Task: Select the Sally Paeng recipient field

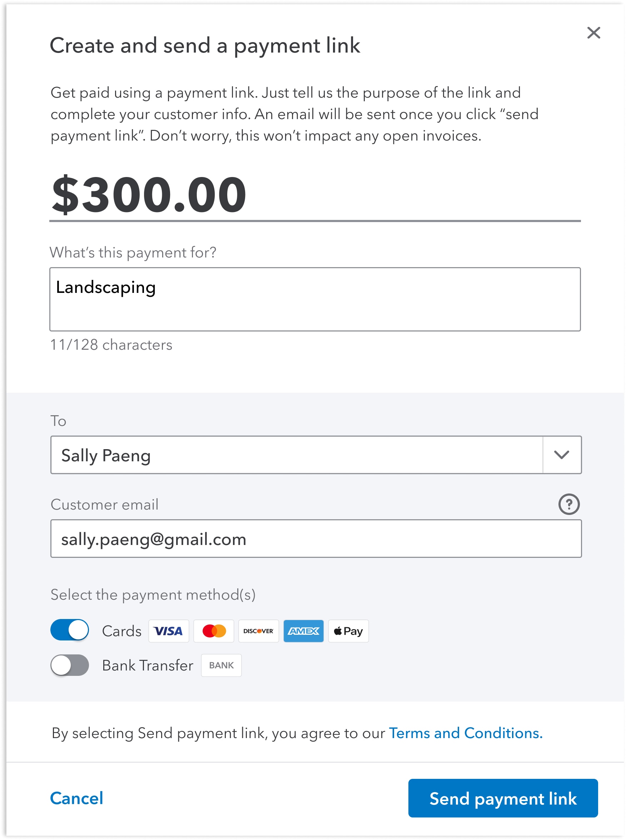Action: [x=297, y=455]
